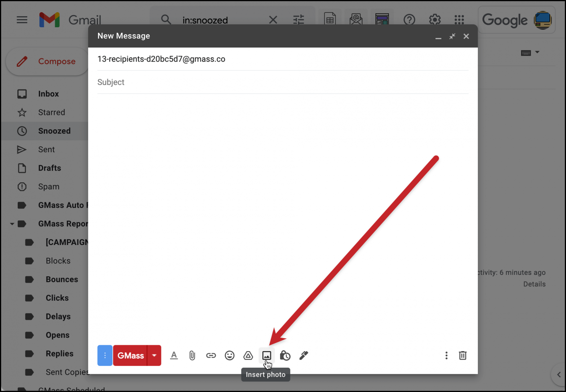Open the attach files paperclip icon
Image resolution: width=566 pixels, height=392 pixels.
pyautogui.click(x=192, y=356)
